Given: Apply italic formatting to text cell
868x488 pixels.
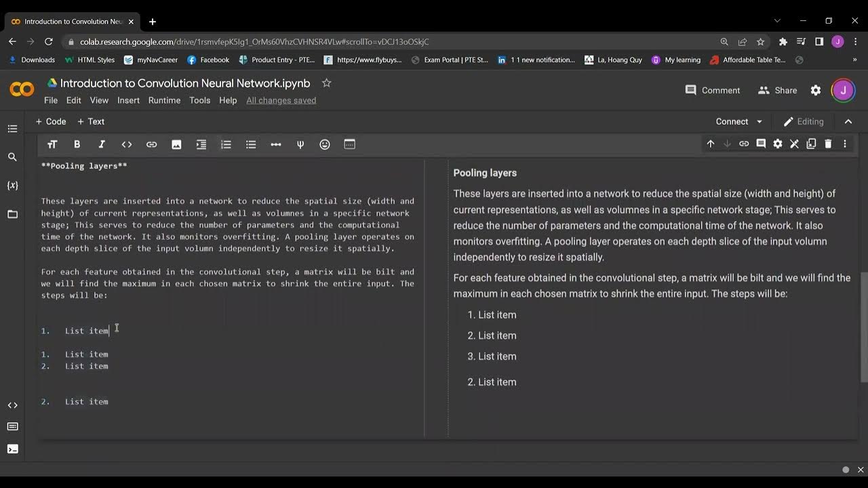Looking at the screenshot, I should [102, 144].
